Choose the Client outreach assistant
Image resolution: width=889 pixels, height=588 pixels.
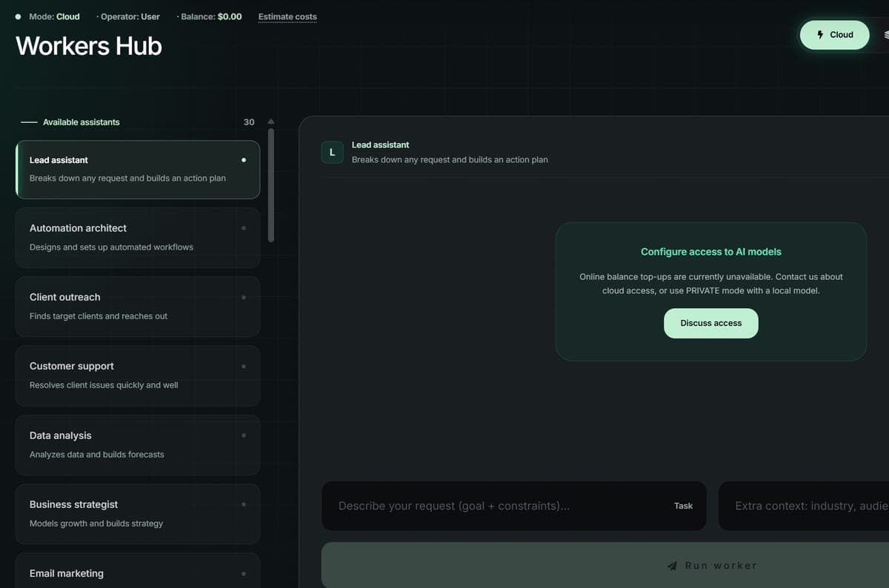point(138,307)
